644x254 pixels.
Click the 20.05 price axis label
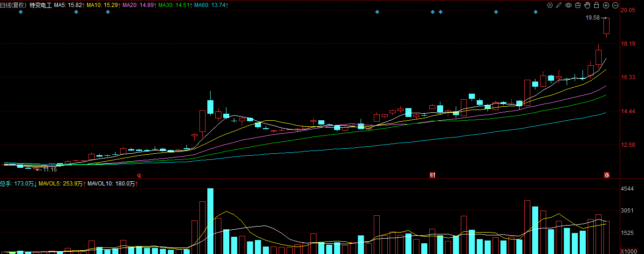[628, 10]
